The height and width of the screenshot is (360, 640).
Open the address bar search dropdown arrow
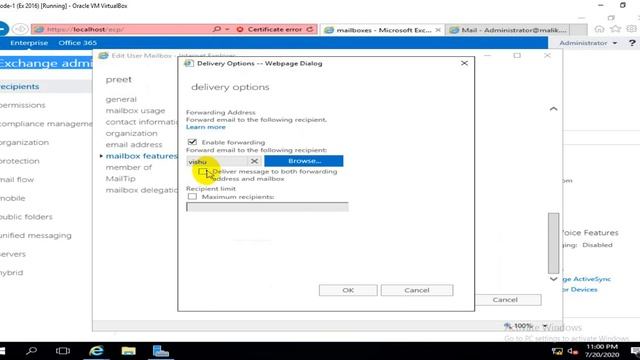point(227,29)
